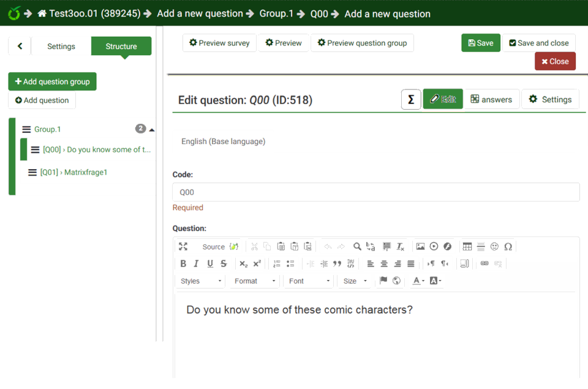Insert a table in the editor

coord(467,246)
